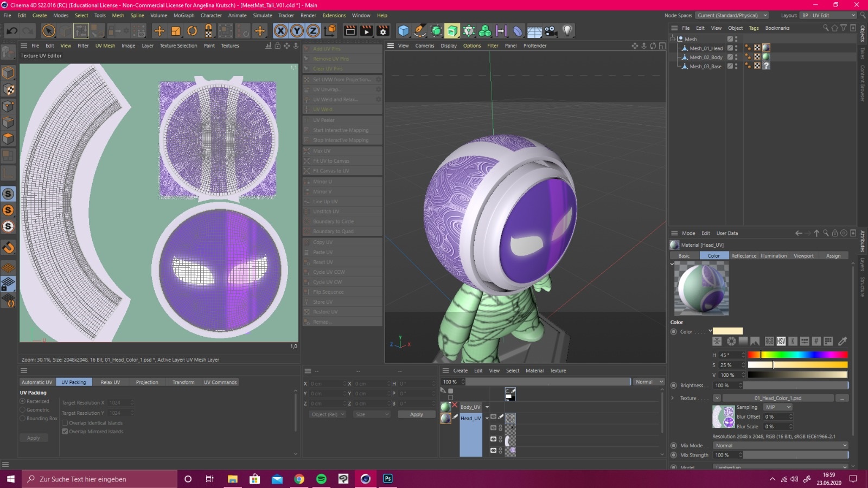This screenshot has width=868, height=488.
Task: Select the Geometric radio option
Action: coord(23,410)
